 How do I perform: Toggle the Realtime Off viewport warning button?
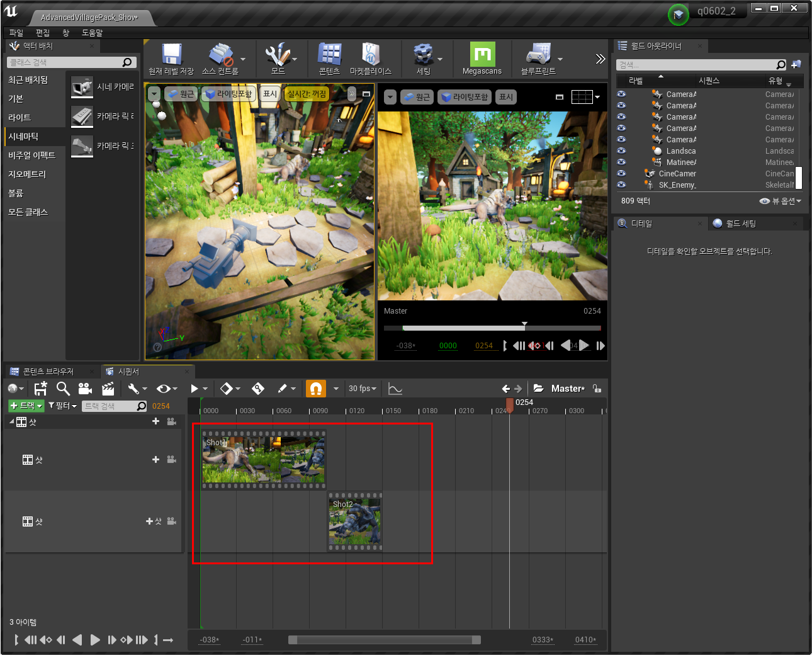(307, 94)
